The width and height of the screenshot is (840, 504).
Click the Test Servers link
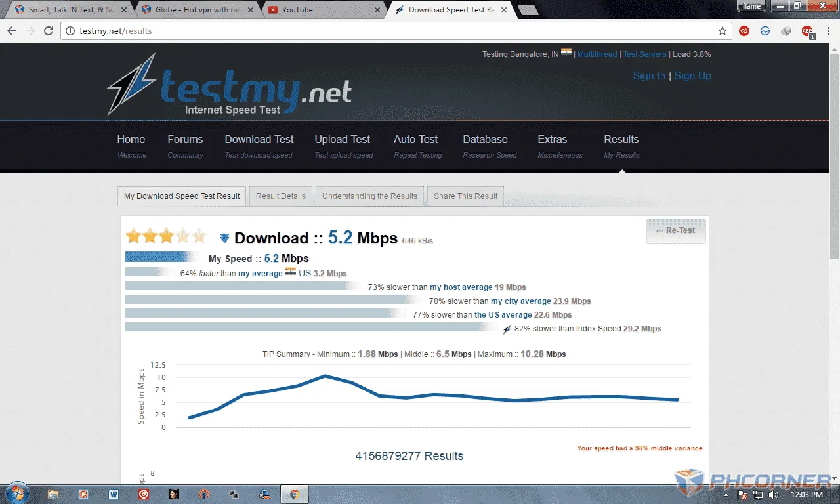tap(644, 54)
